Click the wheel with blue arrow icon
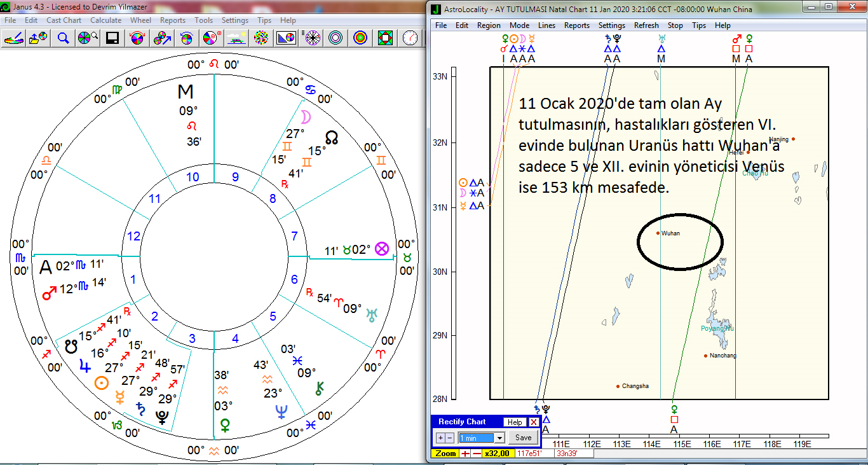The image size is (868, 465). click(162, 38)
